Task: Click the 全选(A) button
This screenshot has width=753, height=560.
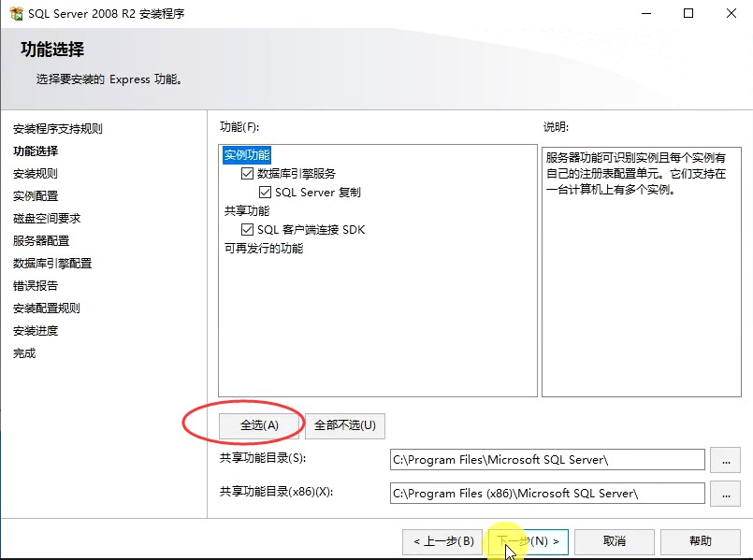Action: (x=259, y=425)
